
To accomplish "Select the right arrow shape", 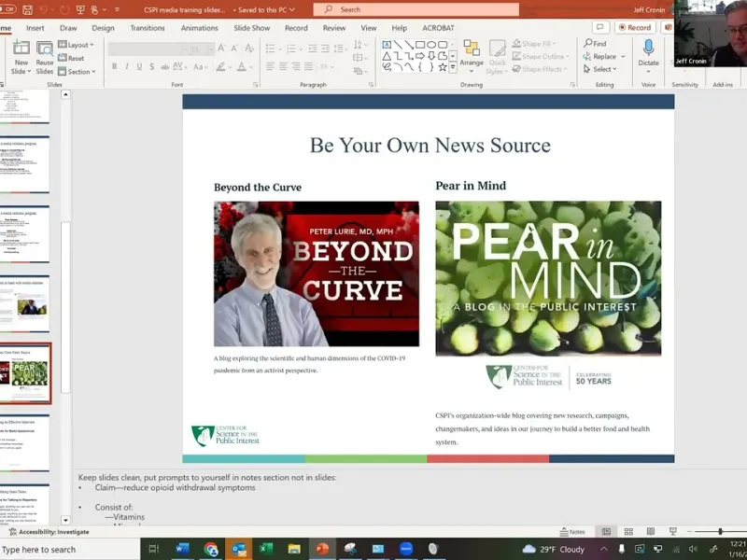I will click(420, 56).
